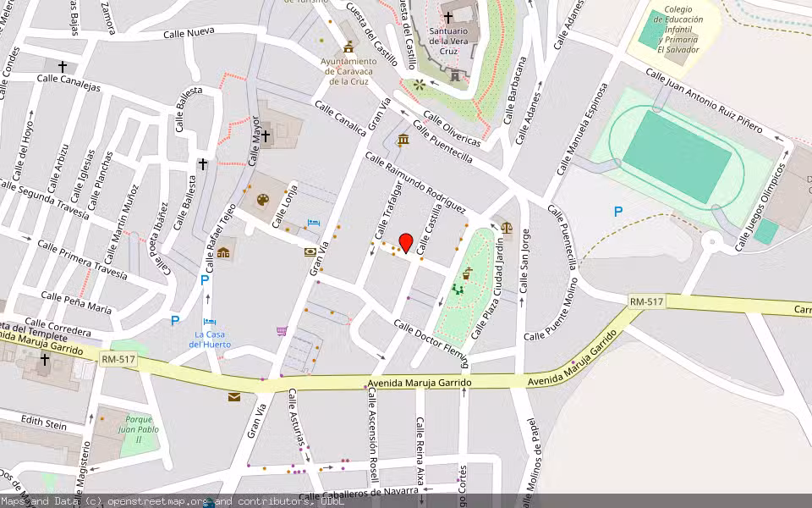The width and height of the screenshot is (812, 508).
Task: Select the Calle Trafalgar street label
Action: point(388,211)
